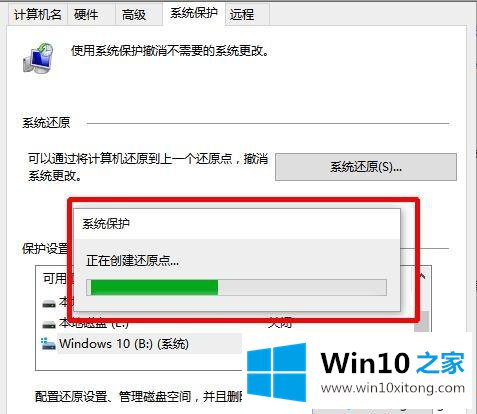Open the 硬件 tab
This screenshot has height=414, width=477.
pos(86,14)
